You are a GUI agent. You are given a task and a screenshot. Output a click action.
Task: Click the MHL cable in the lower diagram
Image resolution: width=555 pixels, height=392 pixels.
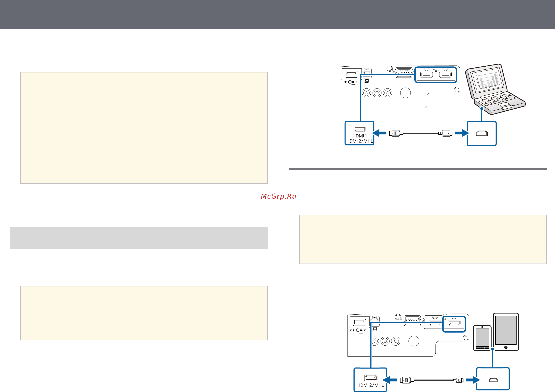pyautogui.click(x=431, y=380)
